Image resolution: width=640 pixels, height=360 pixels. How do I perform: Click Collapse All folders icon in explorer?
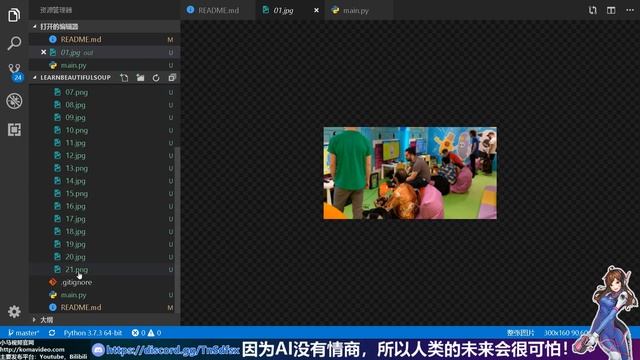[172, 78]
